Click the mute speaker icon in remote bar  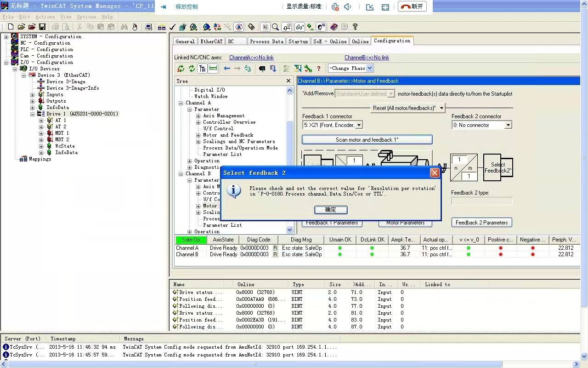(335, 7)
